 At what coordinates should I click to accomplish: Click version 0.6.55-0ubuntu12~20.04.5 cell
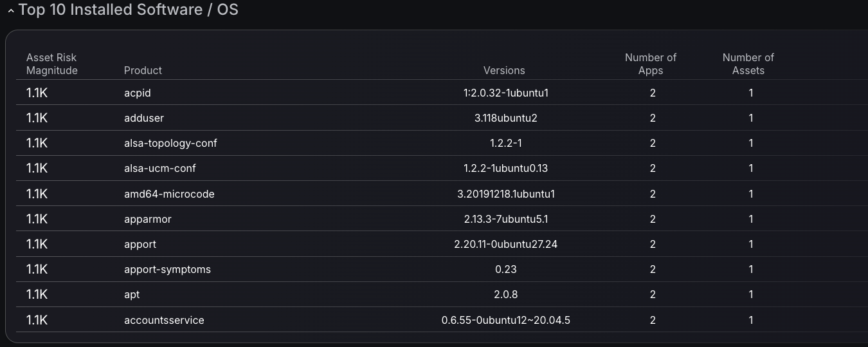pos(505,320)
